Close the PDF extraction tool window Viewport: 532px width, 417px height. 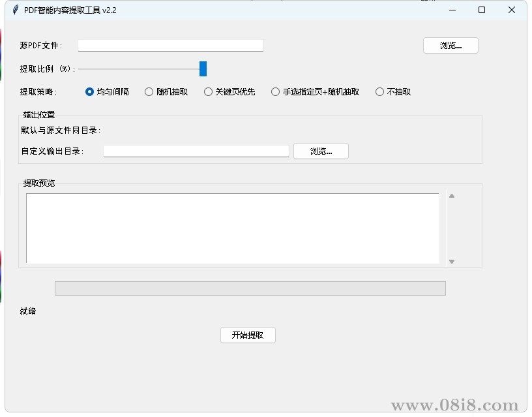pos(512,10)
